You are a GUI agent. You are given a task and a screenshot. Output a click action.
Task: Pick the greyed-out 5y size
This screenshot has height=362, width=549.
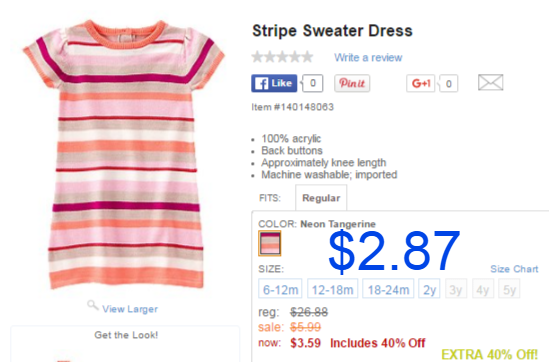509,289
